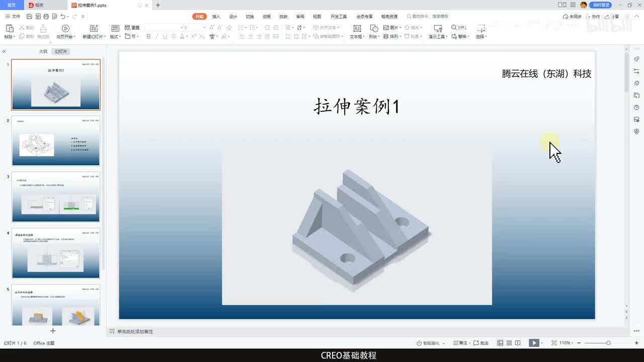The image size is (644, 362).
Task: Select slide 4 thumbnail
Action: [x=56, y=253]
